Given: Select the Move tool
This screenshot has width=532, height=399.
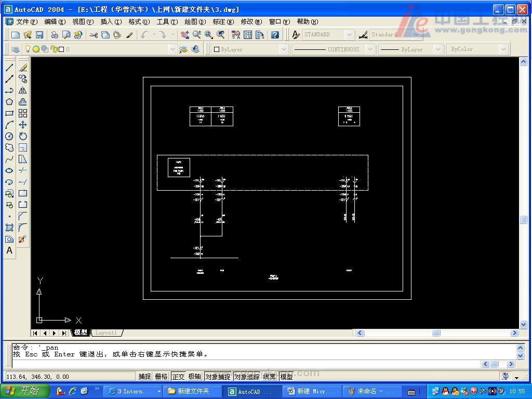Looking at the screenshot, I should pyautogui.click(x=23, y=125).
